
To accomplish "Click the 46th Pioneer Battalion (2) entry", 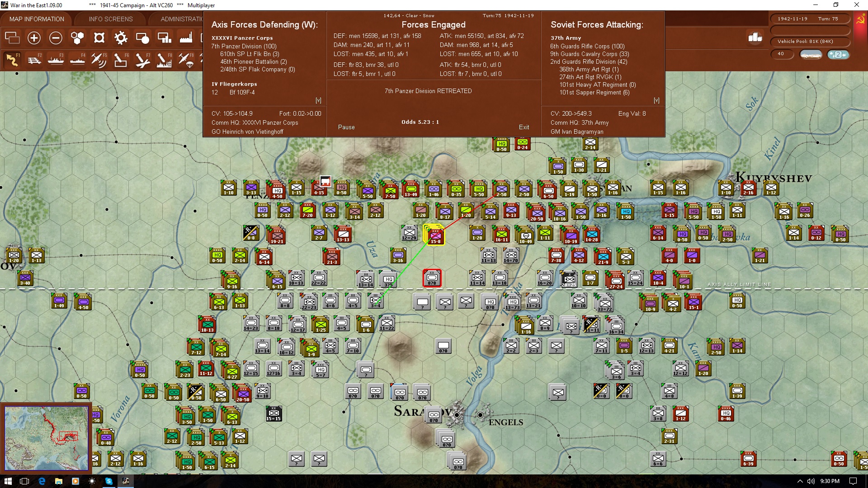I will [253, 62].
